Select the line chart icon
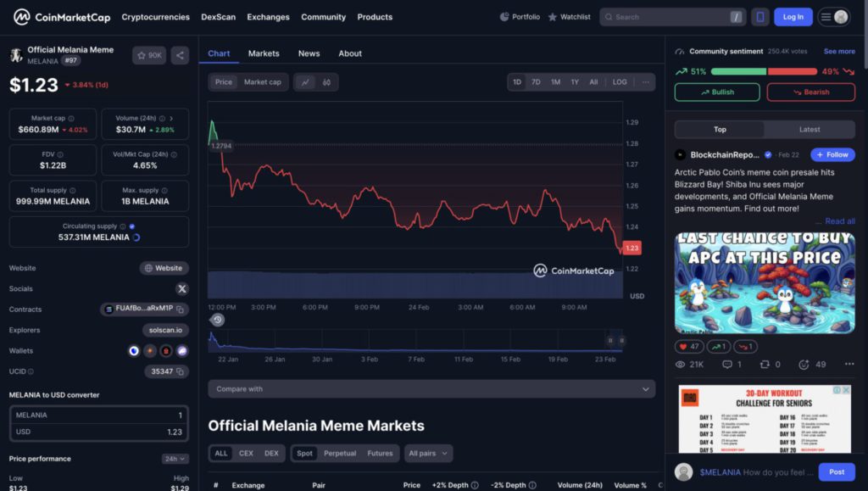 pyautogui.click(x=304, y=82)
